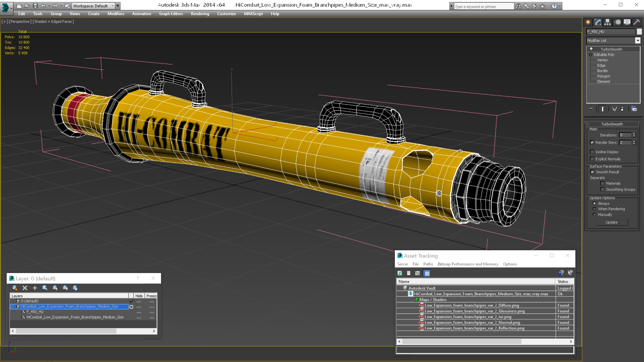644x362 pixels.
Task: Click the Perspective viewport label
Action: click(20, 21)
